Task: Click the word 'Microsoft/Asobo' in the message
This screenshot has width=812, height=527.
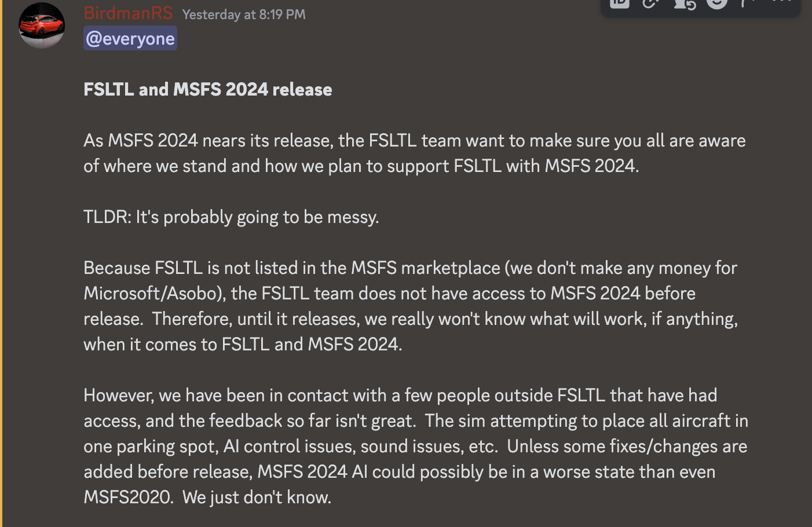Action: pyautogui.click(x=153, y=294)
